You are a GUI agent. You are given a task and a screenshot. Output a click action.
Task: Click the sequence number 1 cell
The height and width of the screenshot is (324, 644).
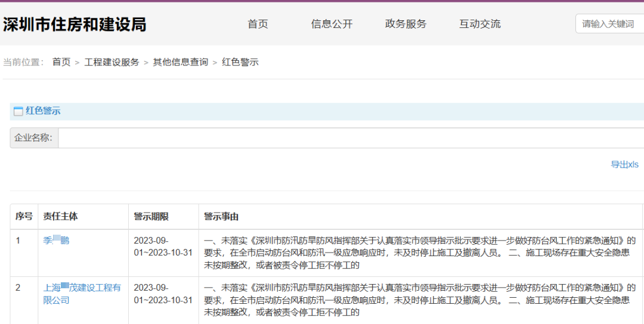tap(24, 253)
